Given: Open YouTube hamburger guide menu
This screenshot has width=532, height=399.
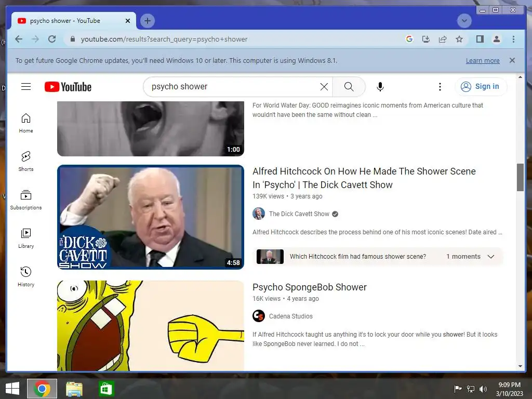Looking at the screenshot, I should pos(26,87).
